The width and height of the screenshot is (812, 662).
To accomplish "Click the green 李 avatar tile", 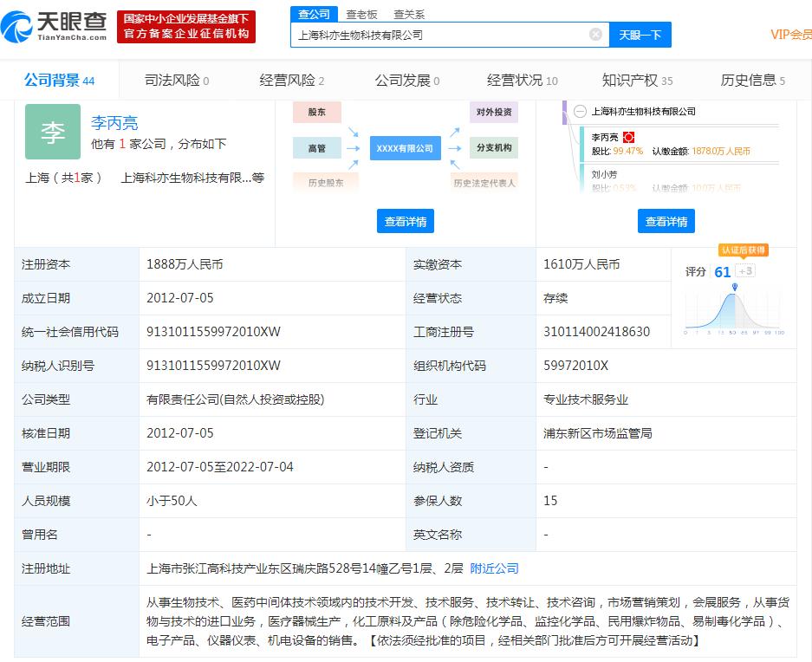I will (53, 132).
